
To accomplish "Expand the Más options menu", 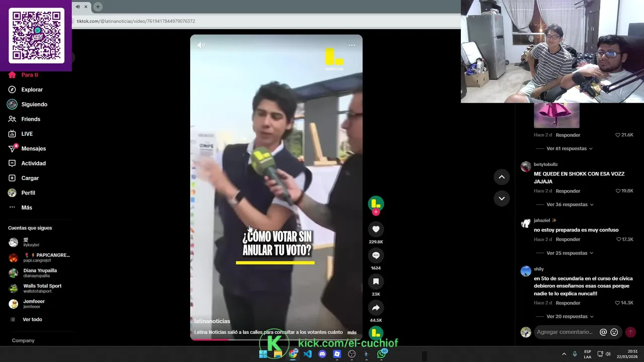I will (x=20, y=208).
